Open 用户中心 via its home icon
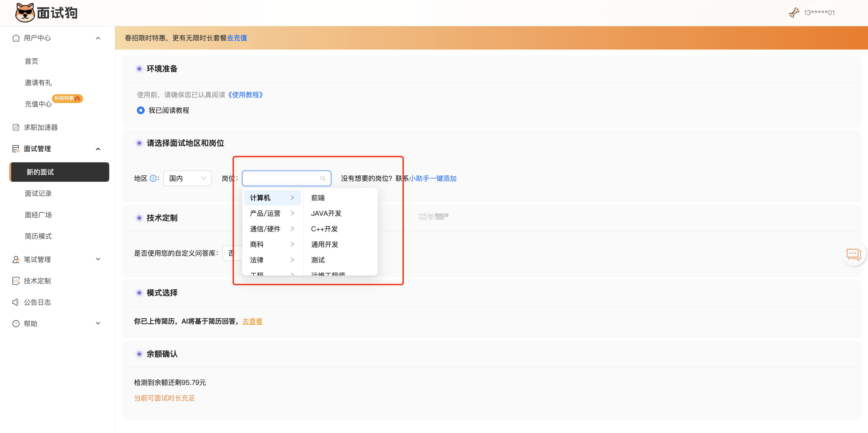Viewport: 868px width, 433px height. click(16, 38)
